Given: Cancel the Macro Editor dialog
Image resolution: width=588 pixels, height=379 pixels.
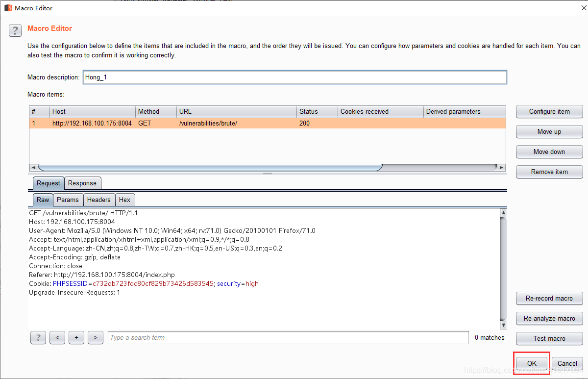Looking at the screenshot, I should [567, 363].
